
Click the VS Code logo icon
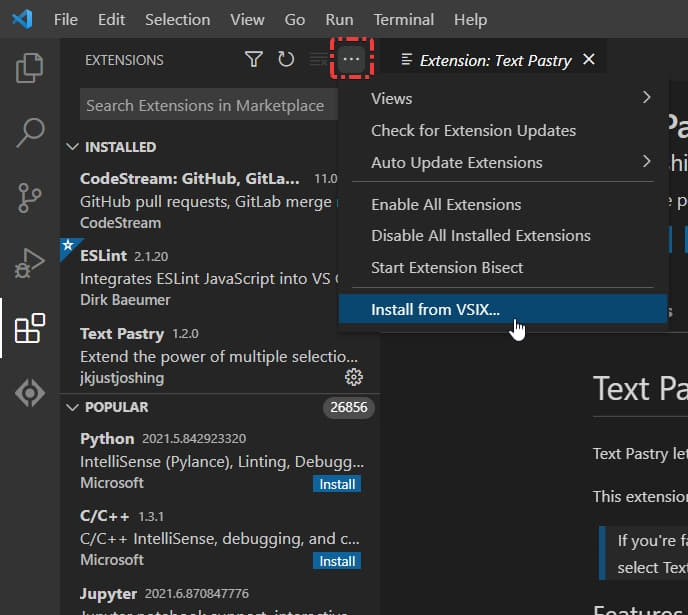tap(22, 19)
